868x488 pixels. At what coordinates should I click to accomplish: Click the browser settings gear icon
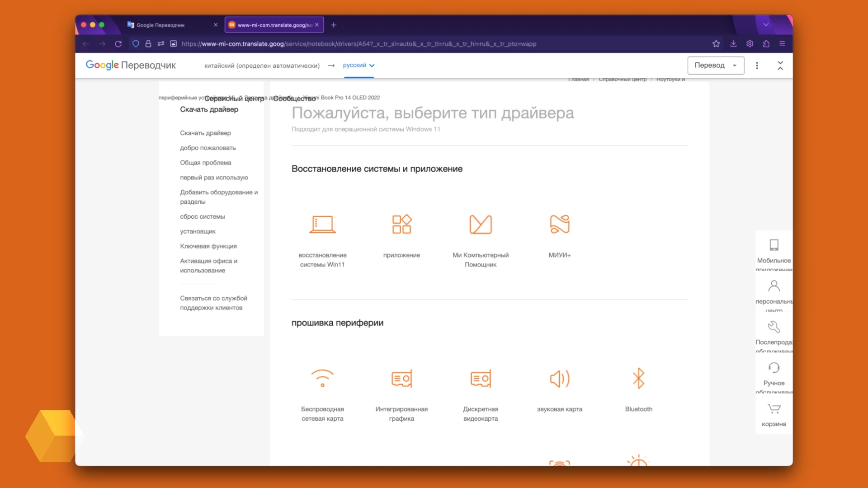tap(750, 44)
